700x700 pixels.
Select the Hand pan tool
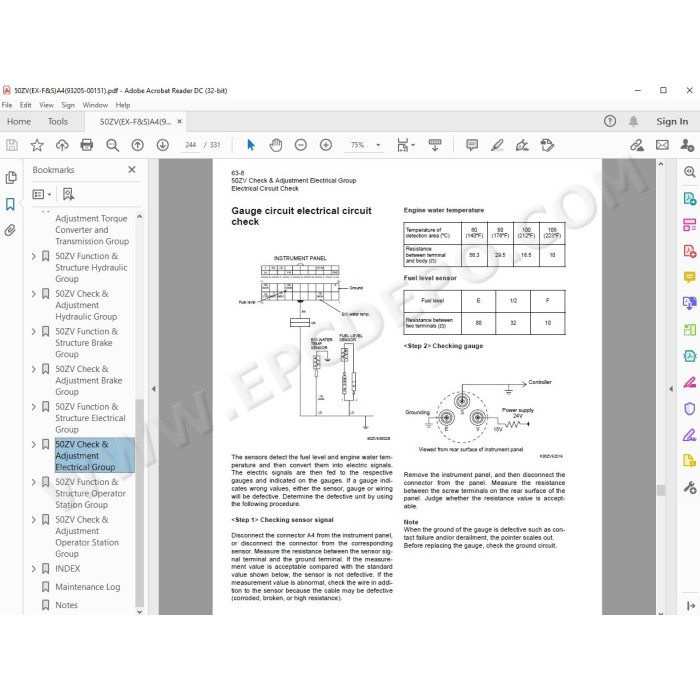(275, 145)
